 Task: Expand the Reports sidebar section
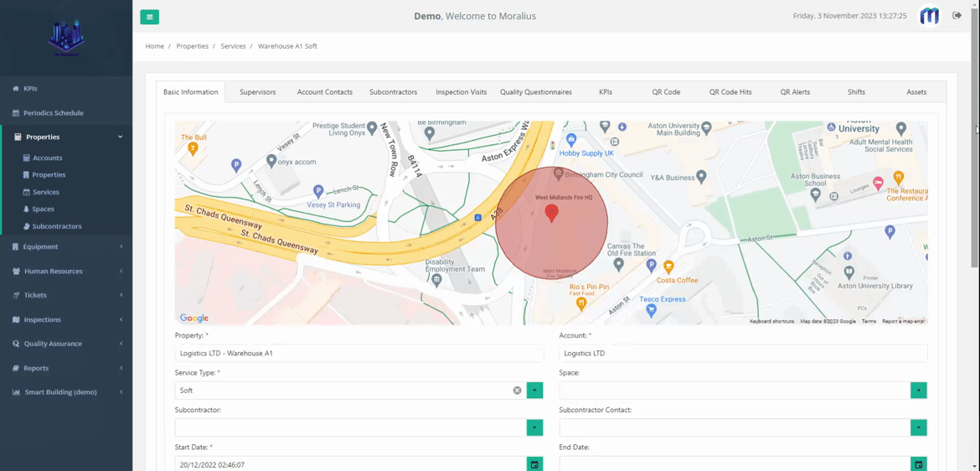pos(66,369)
